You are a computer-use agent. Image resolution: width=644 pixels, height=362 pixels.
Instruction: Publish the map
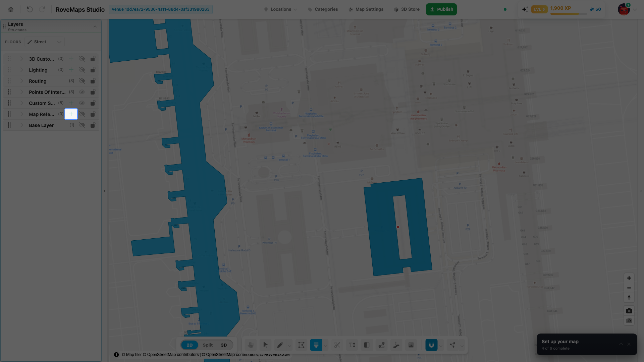click(x=441, y=9)
